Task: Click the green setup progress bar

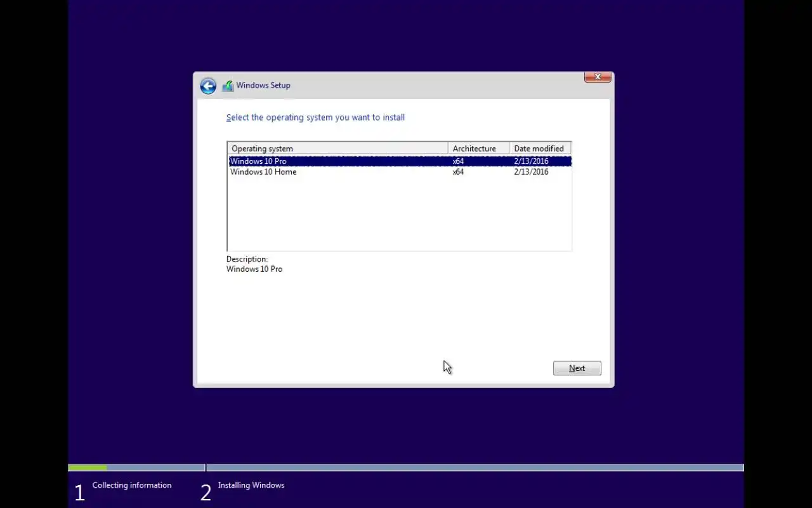Action: [x=88, y=468]
